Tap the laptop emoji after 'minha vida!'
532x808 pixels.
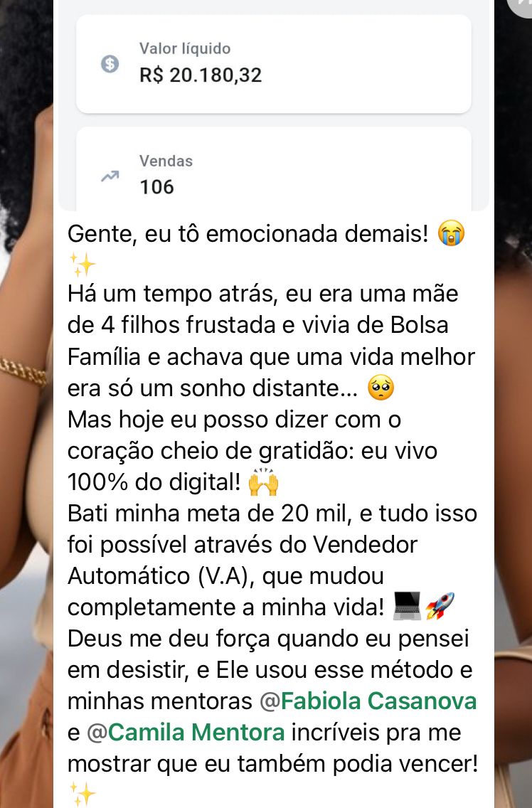click(407, 606)
